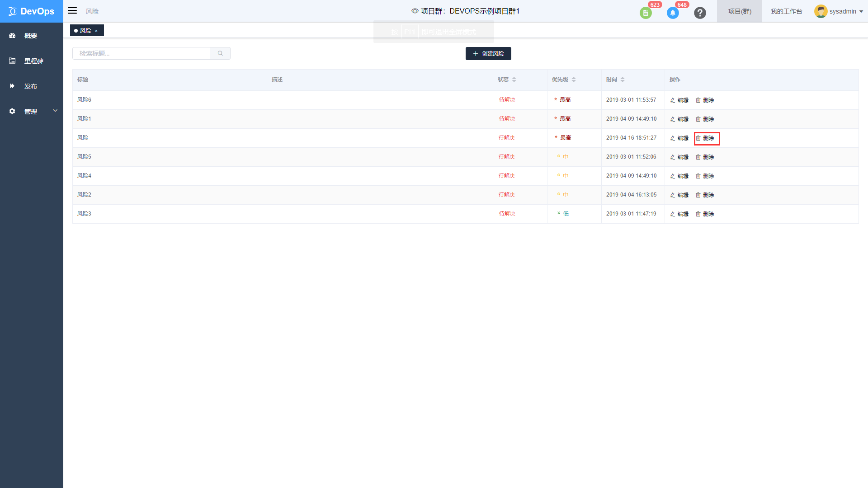Delete the row dated 2019-04-16 18:51:27
The image size is (868, 488).
[705, 138]
